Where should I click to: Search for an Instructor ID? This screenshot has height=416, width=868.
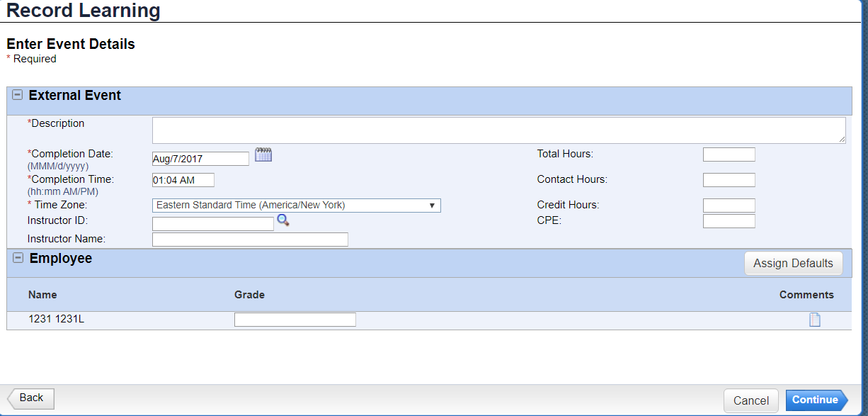pos(283,220)
